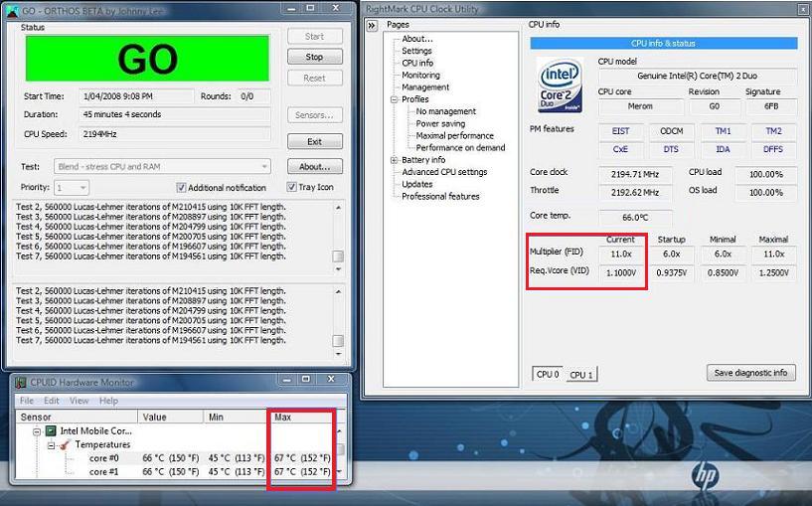The width and height of the screenshot is (812, 506).
Task: Select the Maximal performance profile
Action: click(x=454, y=135)
